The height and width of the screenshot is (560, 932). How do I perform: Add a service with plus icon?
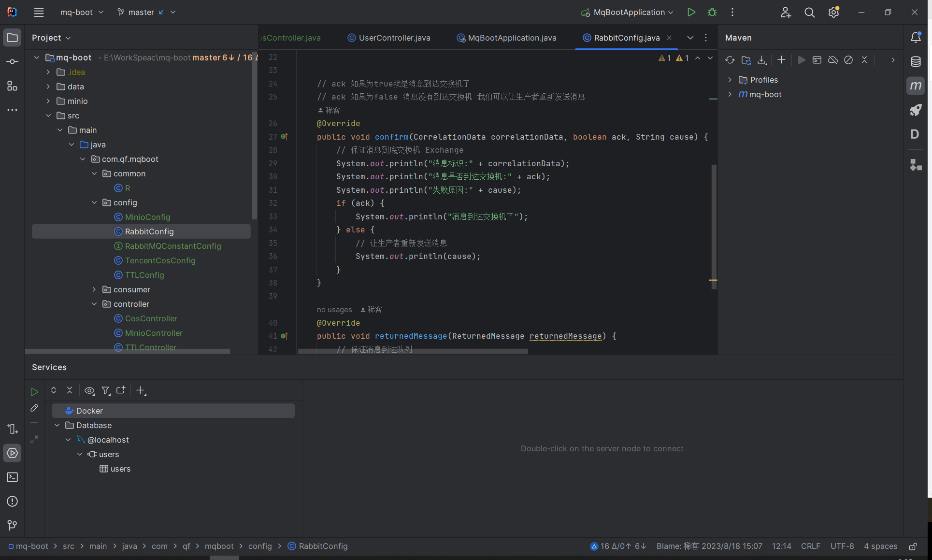[141, 390]
